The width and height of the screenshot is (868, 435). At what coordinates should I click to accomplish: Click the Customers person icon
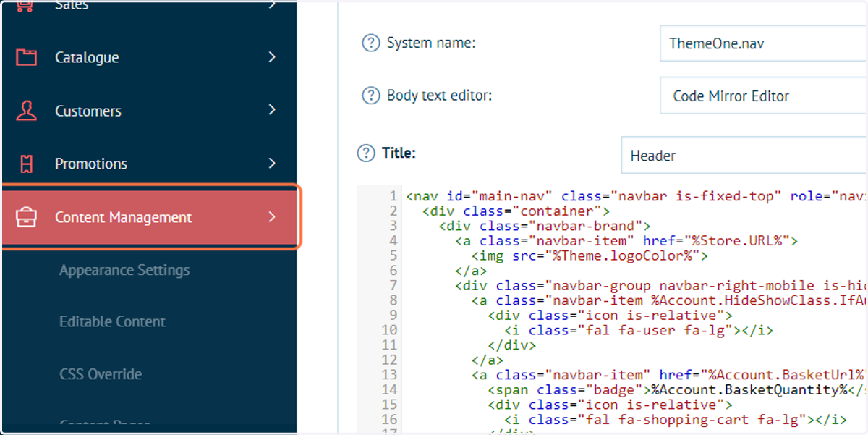tap(27, 111)
